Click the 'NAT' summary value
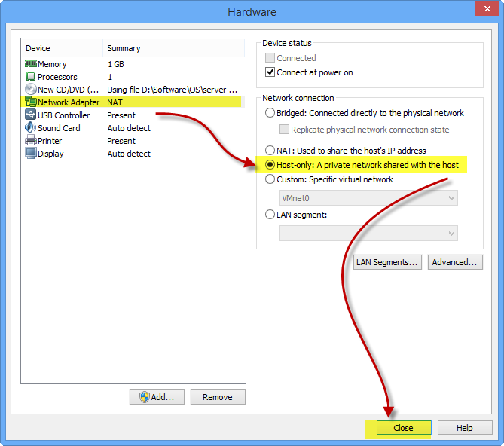Screen dimensions: 504x446 [x=115, y=102]
